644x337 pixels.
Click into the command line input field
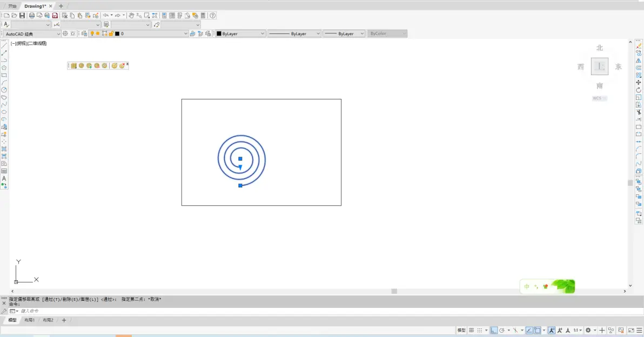pos(328,311)
